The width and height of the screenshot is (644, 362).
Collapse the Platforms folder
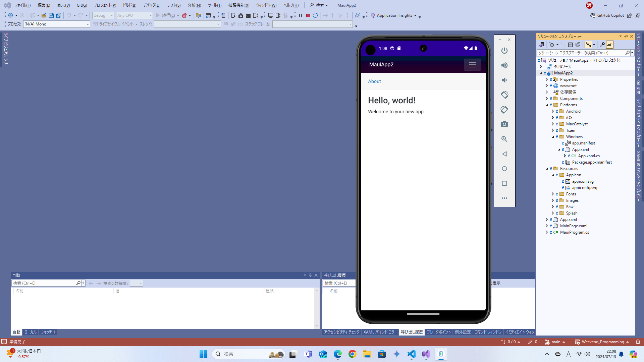point(547,105)
